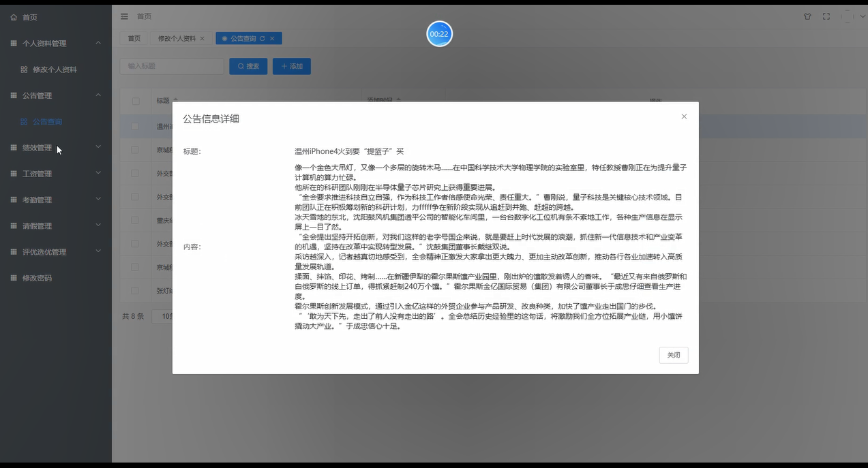Expand the 评优选优管理 menu chevron
The width and height of the screenshot is (868, 468).
click(x=98, y=252)
